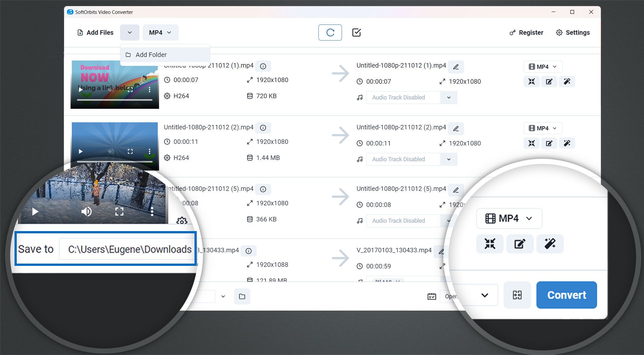This screenshot has width=644, height=355.
Task: Click the Convert button to start conversion
Action: click(x=566, y=295)
